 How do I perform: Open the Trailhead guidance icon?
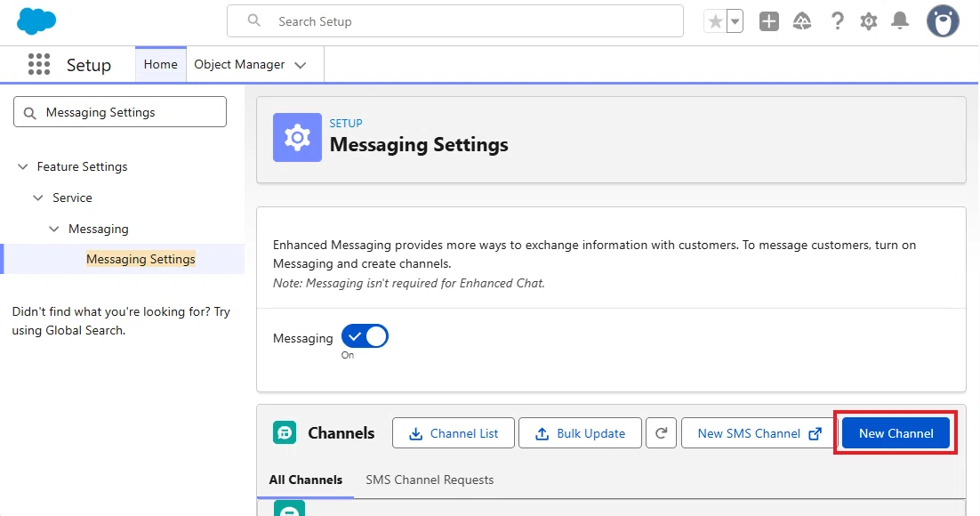pos(802,21)
